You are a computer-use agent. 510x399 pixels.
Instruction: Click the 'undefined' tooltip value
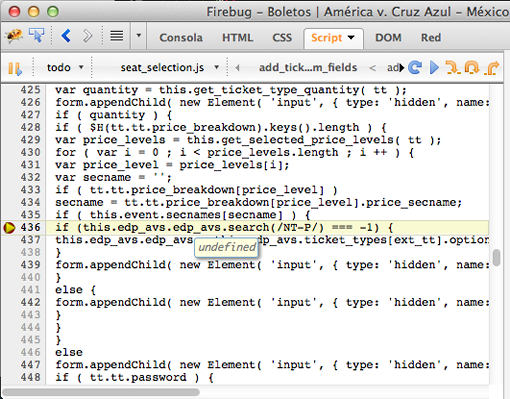coord(227,247)
